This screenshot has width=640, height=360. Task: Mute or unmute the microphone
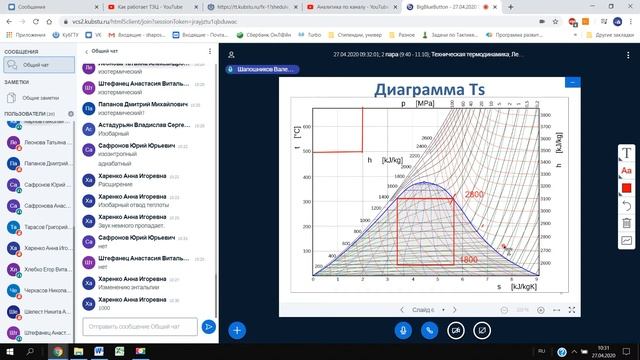(403, 330)
